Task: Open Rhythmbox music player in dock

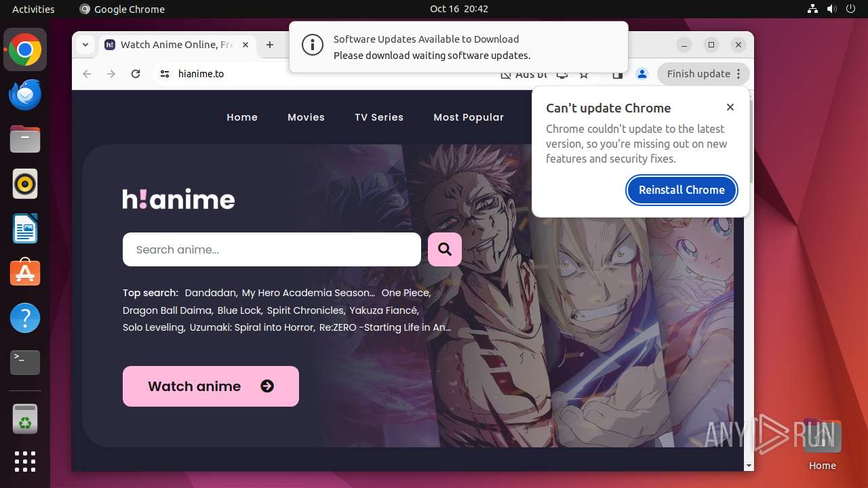Action: pyautogui.click(x=25, y=184)
